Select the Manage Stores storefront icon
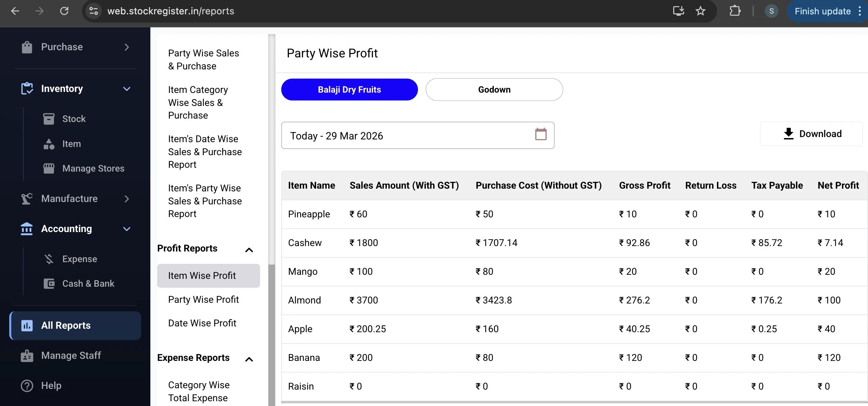Image resolution: width=868 pixels, height=406 pixels. (49, 168)
